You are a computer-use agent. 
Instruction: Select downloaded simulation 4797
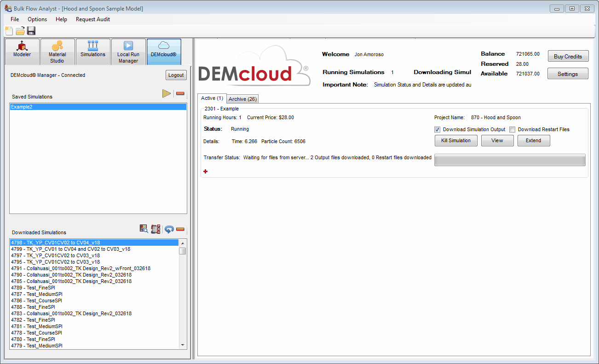coord(94,255)
